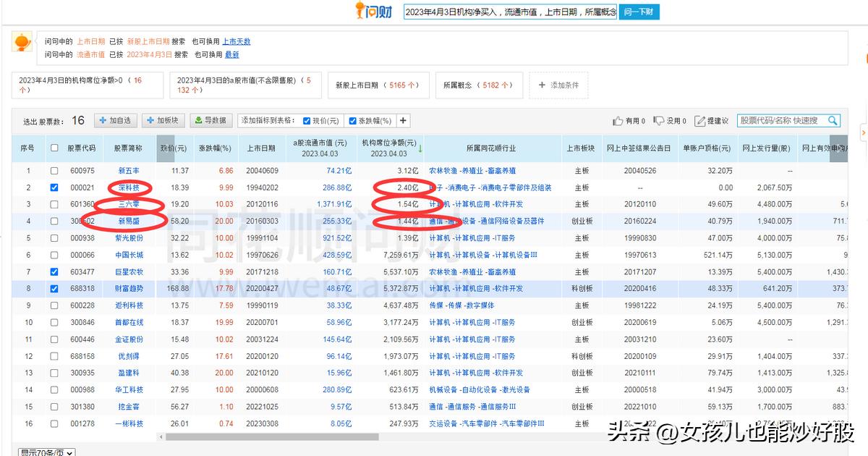Click the 最新 link to switch date filter
The image size is (868, 456).
231,54
